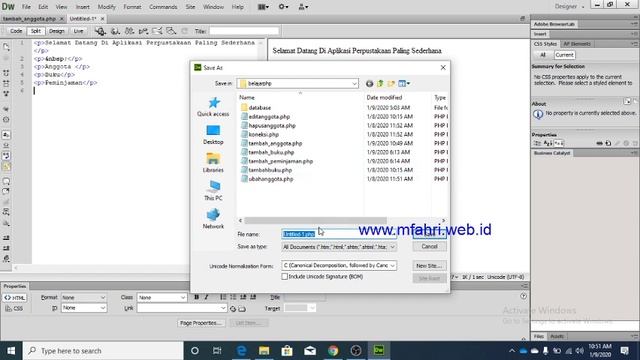Click the Point to file icon beside Link
The width and height of the screenshot is (640, 360).
tap(233, 309)
